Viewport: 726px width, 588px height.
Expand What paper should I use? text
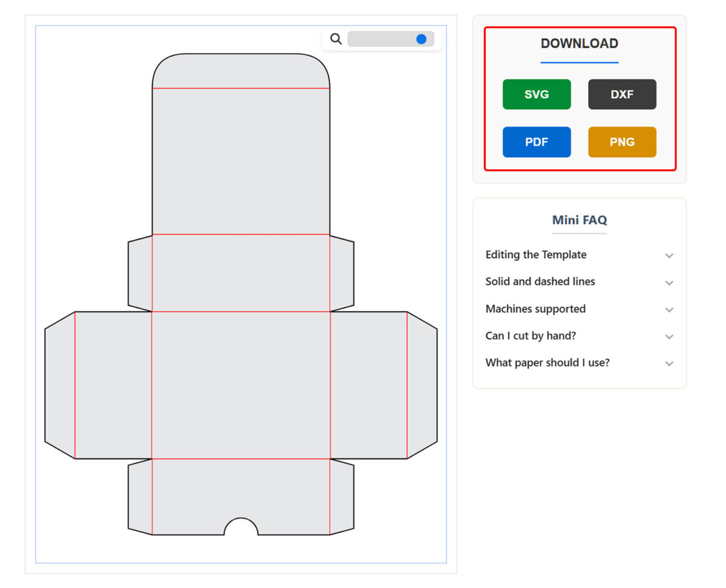tap(547, 363)
